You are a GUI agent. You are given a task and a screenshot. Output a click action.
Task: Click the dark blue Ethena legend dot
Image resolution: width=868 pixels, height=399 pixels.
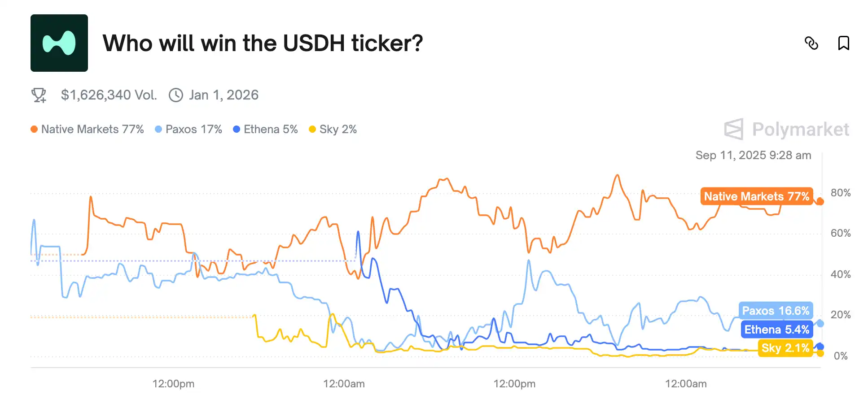point(237,130)
